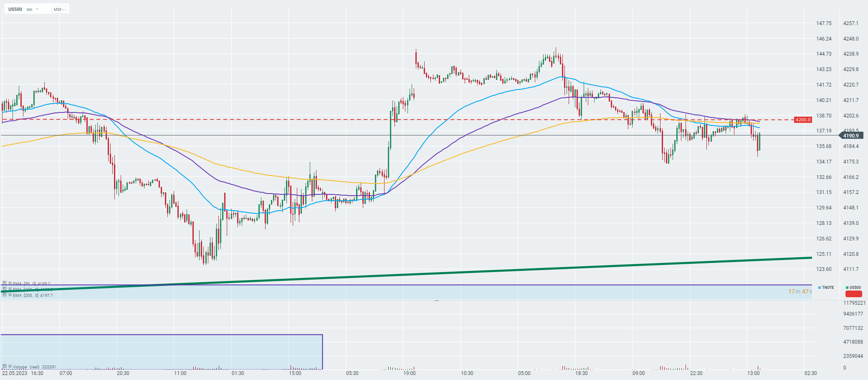Remove the EMA 50 indicator
Viewport: 868px width, 380px height.
point(10,283)
